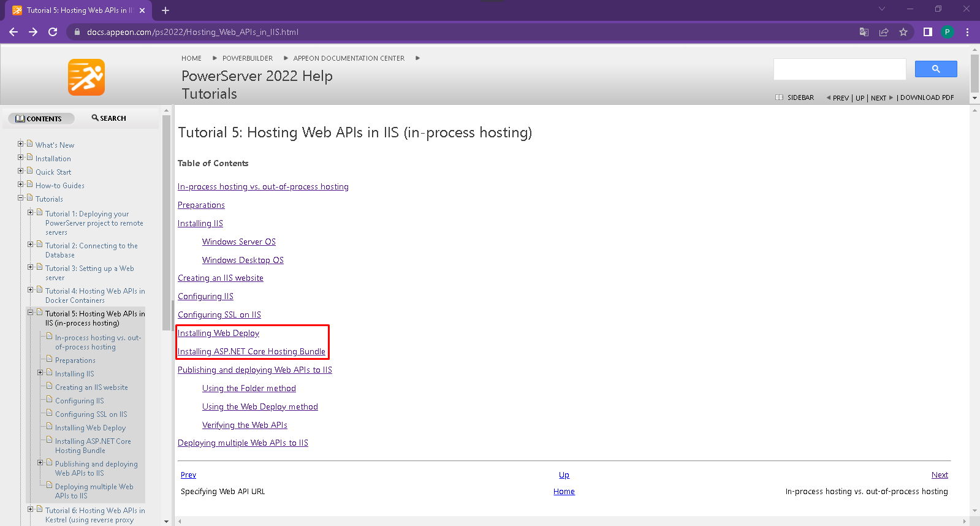Collapse the Tutorials tree node
The width and height of the screenshot is (980, 526).
[x=21, y=198]
